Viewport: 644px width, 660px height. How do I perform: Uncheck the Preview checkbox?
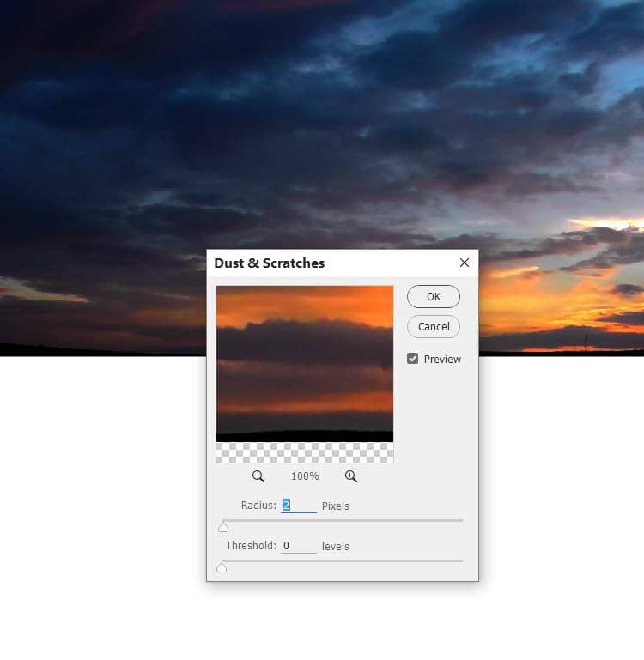pos(413,359)
